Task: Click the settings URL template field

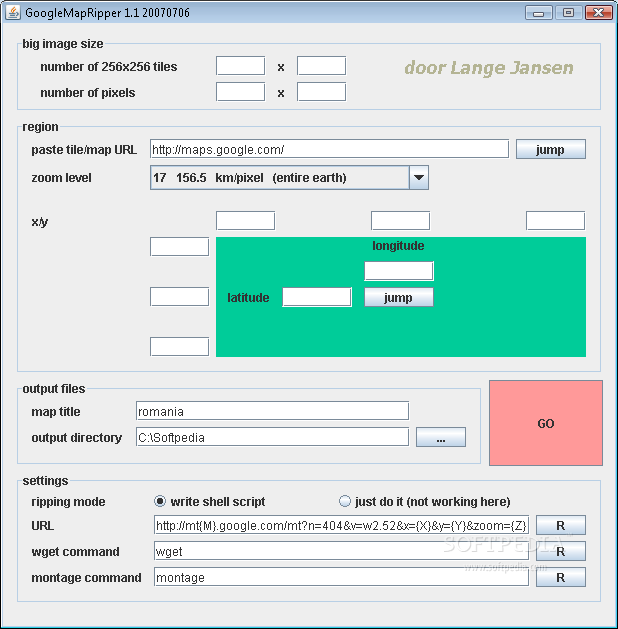Action: point(341,525)
